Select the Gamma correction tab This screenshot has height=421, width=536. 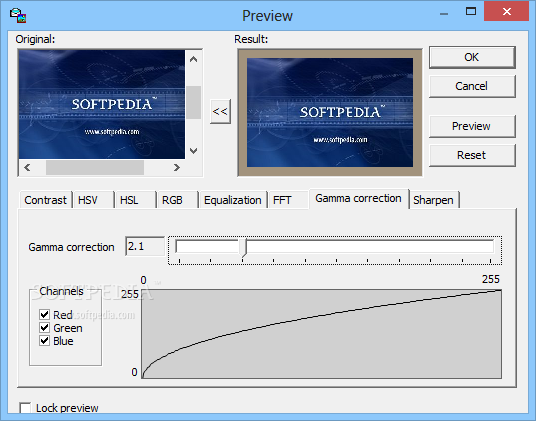click(358, 198)
